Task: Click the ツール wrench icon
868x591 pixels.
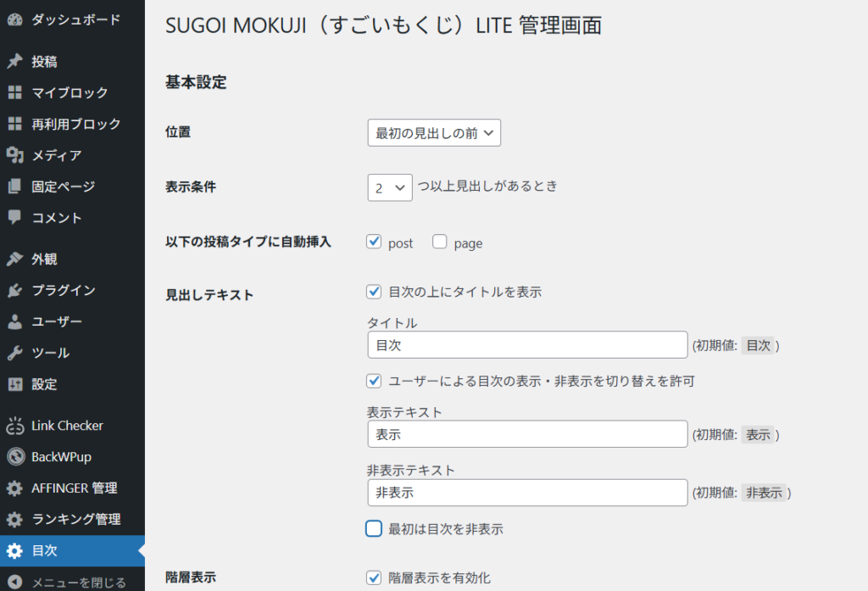Action: pos(14,353)
